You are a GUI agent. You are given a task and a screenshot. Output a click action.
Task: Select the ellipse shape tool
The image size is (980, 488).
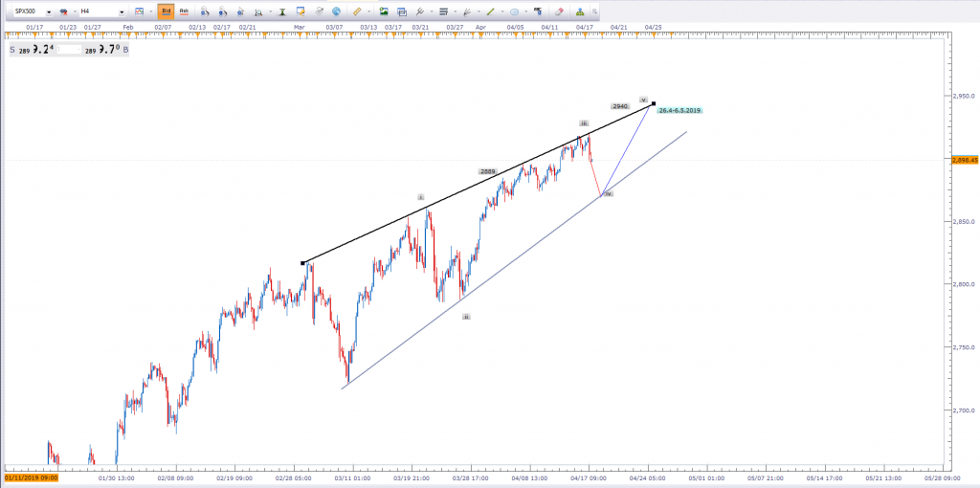coord(514,11)
